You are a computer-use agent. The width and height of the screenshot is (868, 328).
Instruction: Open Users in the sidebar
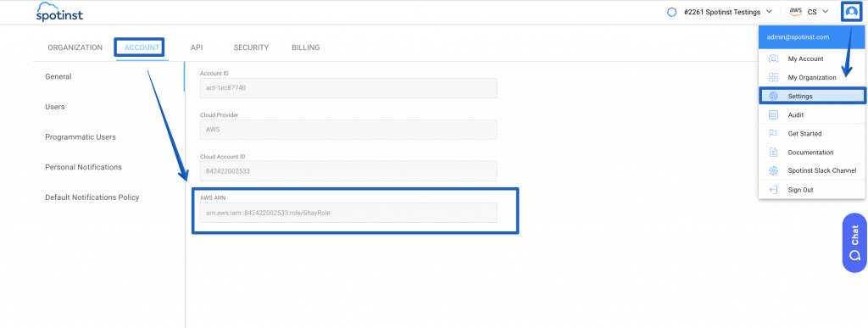[x=55, y=107]
